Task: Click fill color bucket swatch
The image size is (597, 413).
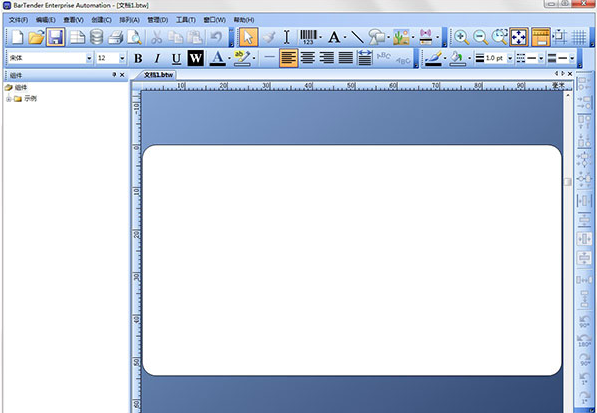Action: coord(457,58)
